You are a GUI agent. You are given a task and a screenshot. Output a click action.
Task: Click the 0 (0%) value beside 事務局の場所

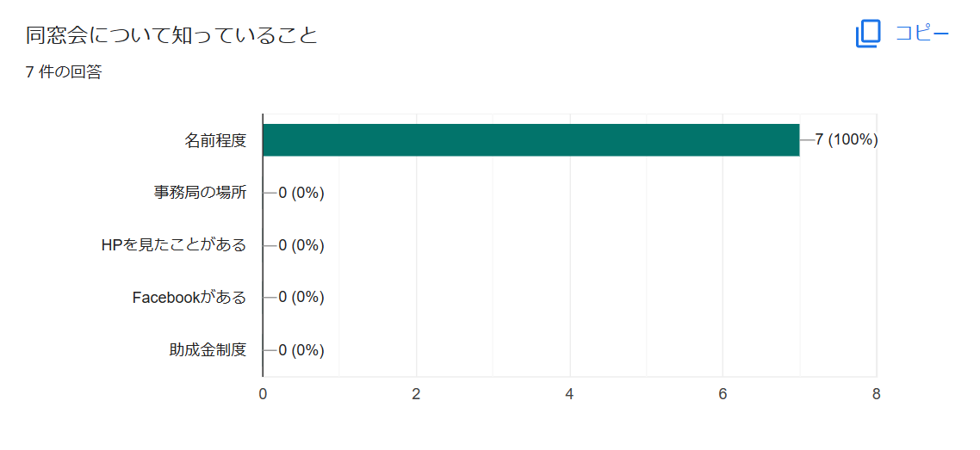(x=301, y=193)
